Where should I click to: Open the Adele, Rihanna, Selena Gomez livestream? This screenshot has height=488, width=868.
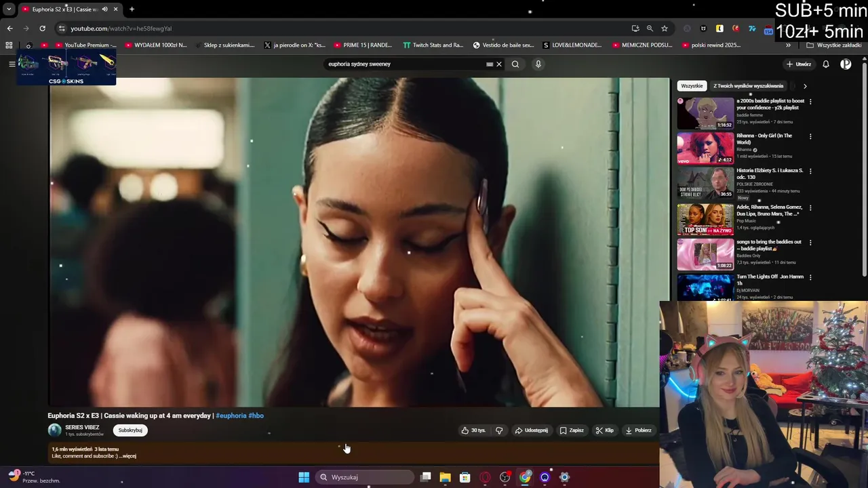pos(769,210)
